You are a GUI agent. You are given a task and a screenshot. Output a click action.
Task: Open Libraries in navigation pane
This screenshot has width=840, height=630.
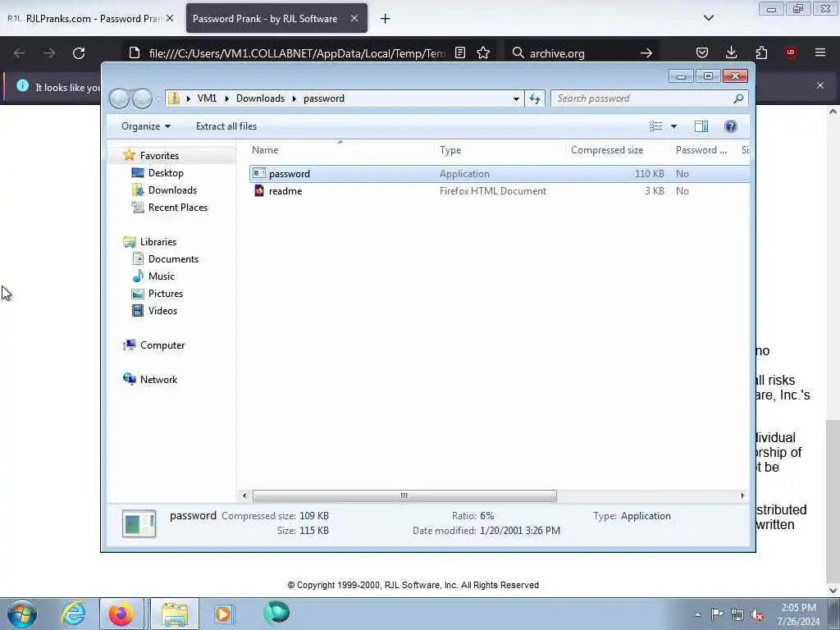(158, 242)
